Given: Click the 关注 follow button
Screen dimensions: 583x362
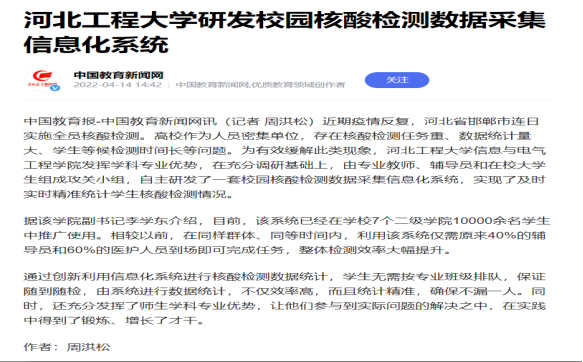Looking at the screenshot, I should (x=397, y=80).
